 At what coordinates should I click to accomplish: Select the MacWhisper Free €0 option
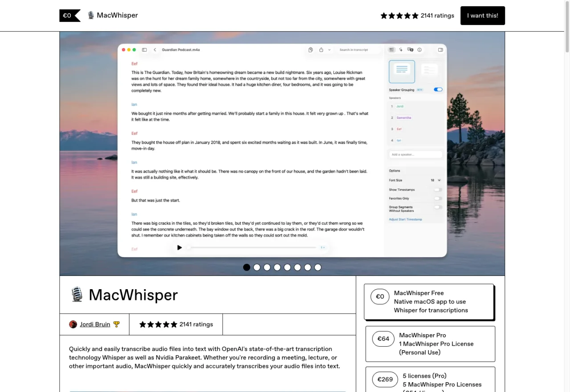429,302
